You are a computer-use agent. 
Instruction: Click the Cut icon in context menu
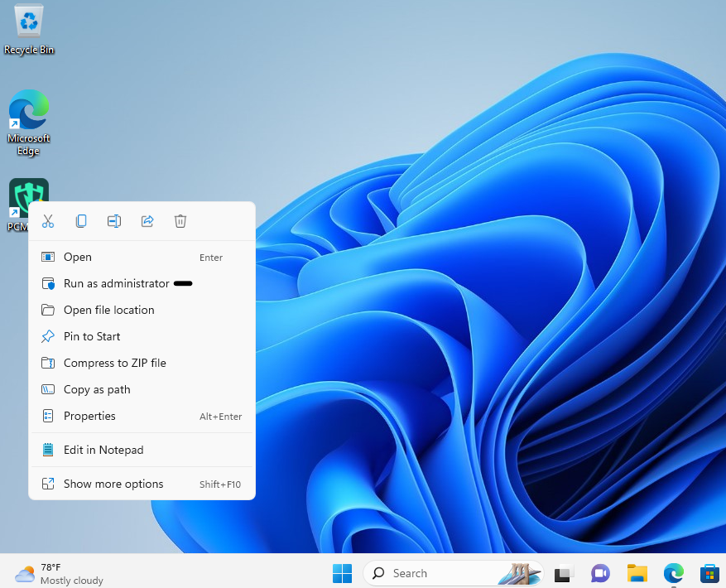48,221
